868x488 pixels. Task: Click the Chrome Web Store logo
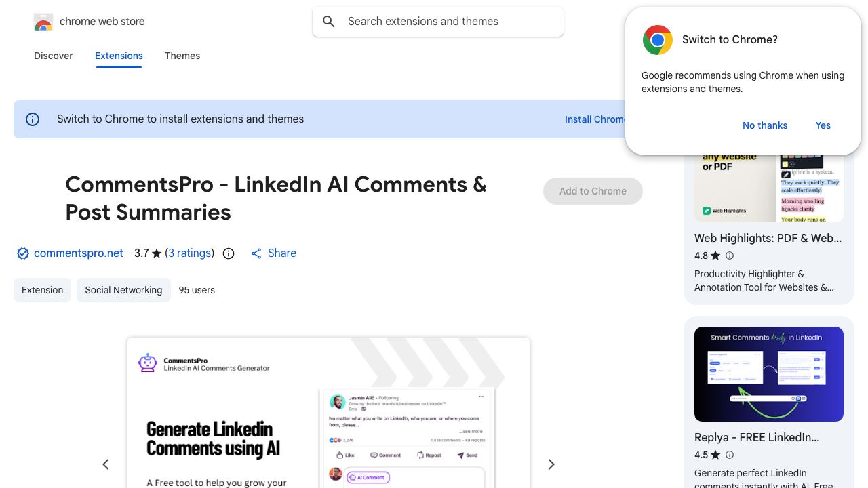(x=43, y=22)
